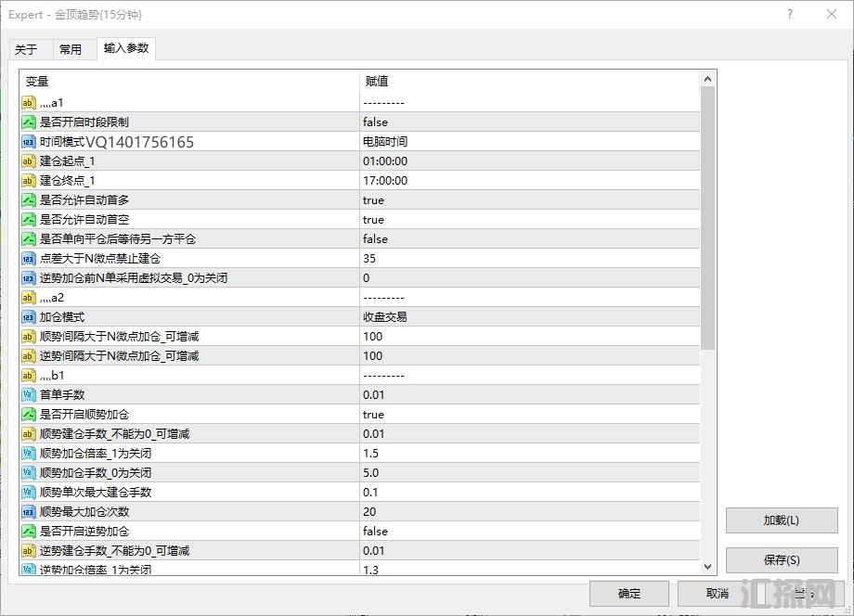Toggle the 是否开启逆势加仓 false value
This screenshot has height=616, width=854.
(529, 532)
